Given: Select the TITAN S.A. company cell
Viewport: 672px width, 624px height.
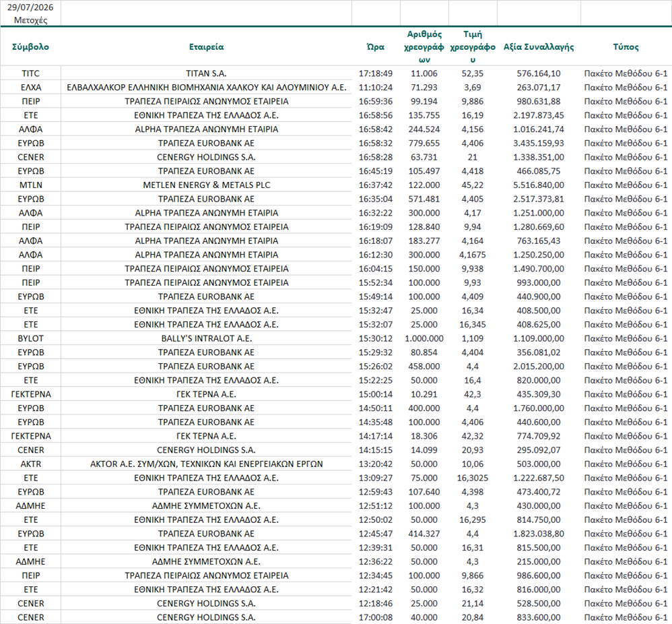Looking at the screenshot, I should click(x=206, y=73).
